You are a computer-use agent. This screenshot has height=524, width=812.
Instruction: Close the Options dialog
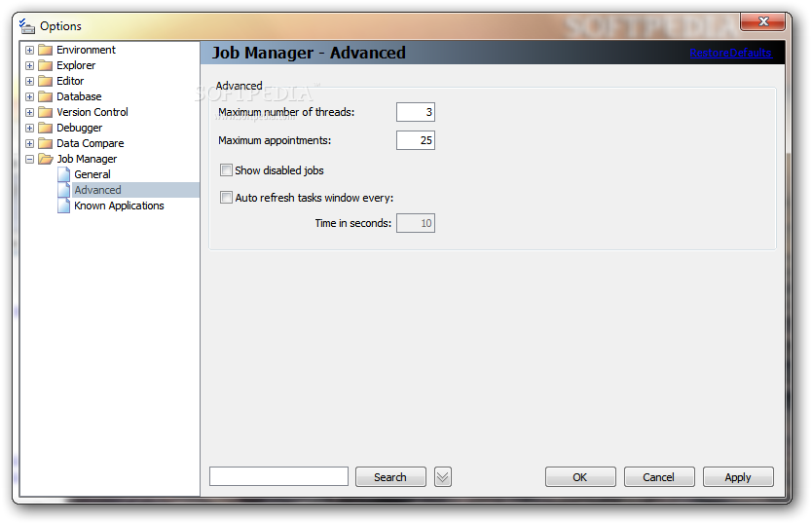click(x=762, y=21)
